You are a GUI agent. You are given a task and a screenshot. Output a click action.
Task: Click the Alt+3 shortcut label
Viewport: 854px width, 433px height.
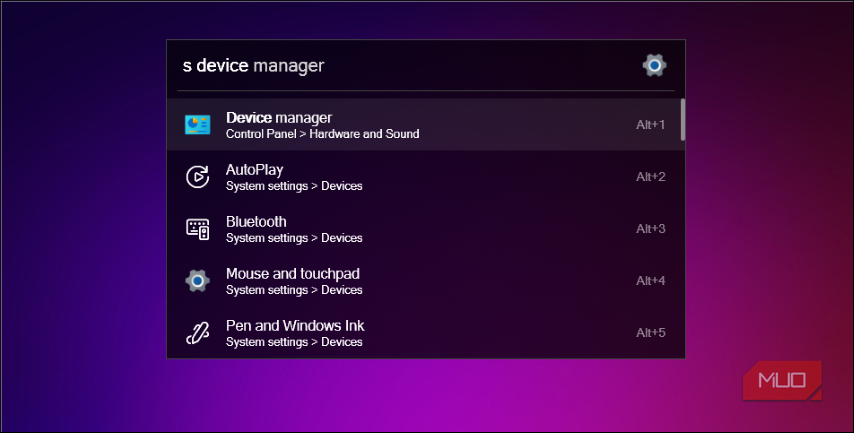(x=650, y=229)
